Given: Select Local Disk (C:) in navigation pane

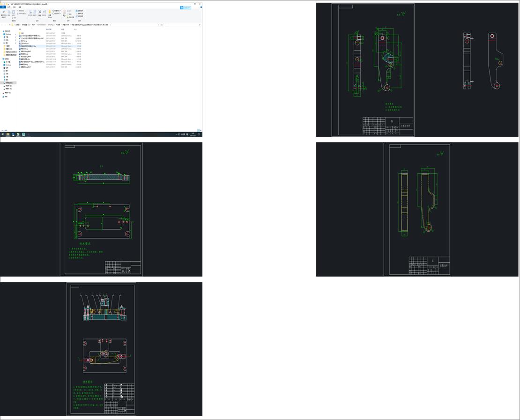Looking at the screenshot, I should (x=9, y=83).
